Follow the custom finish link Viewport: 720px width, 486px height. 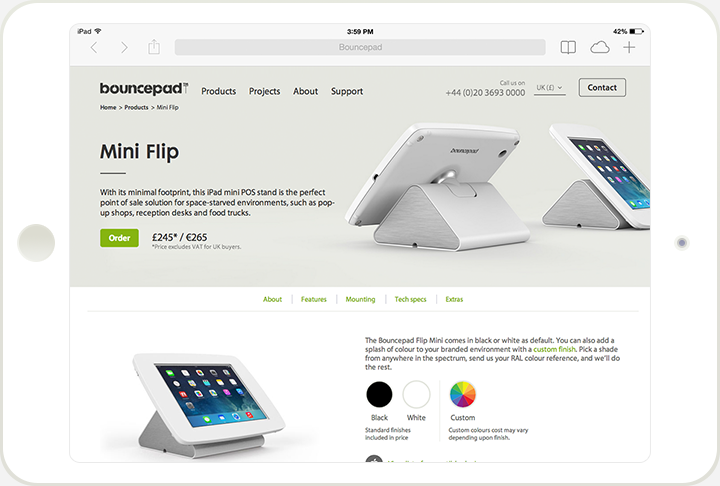click(x=554, y=349)
